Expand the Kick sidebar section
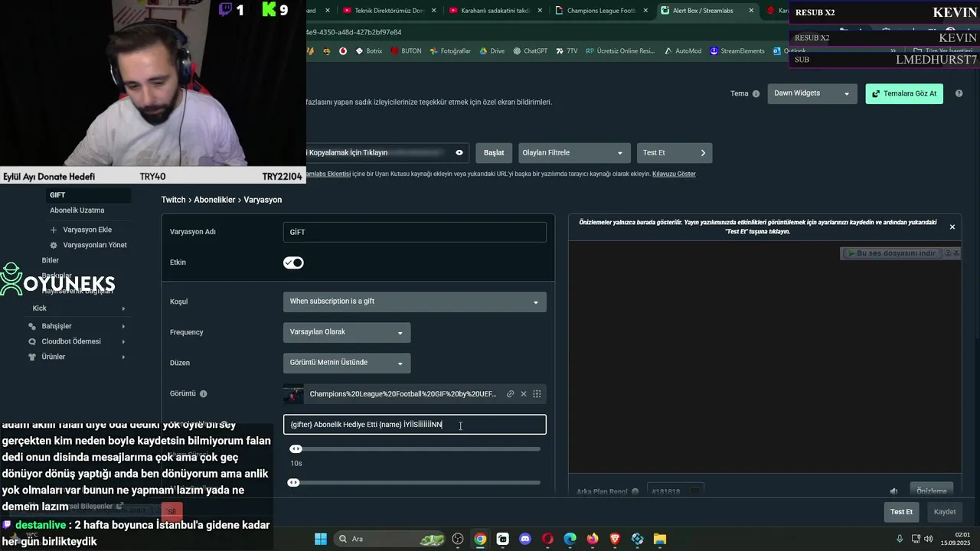 (x=78, y=308)
